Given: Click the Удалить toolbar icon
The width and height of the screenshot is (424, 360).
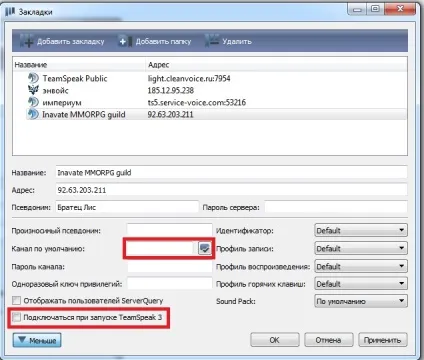Looking at the screenshot, I should pyautogui.click(x=212, y=41).
